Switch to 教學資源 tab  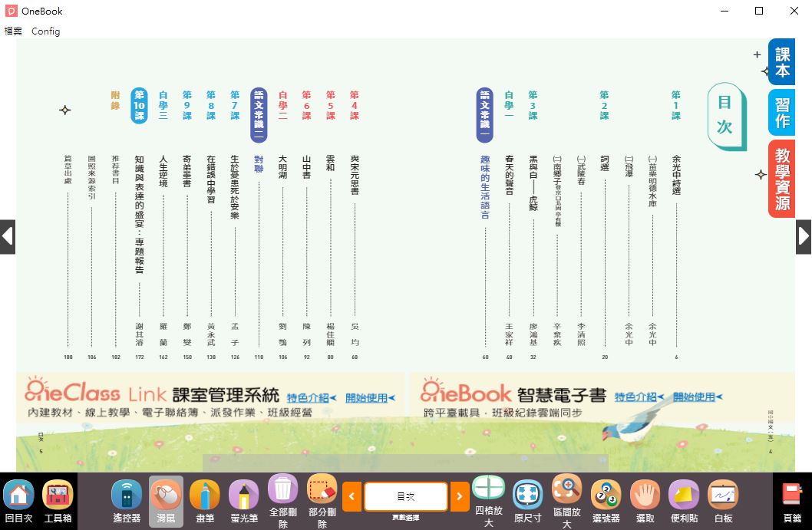point(782,179)
